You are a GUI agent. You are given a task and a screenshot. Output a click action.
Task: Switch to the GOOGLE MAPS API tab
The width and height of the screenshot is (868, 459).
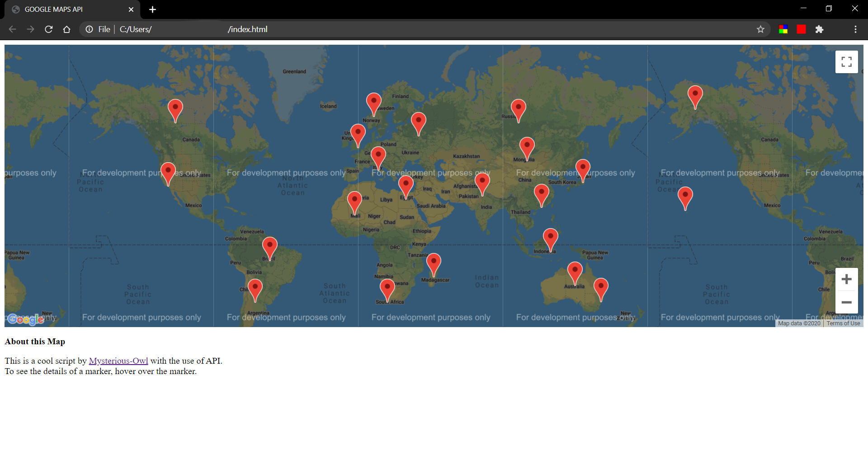tap(72, 9)
